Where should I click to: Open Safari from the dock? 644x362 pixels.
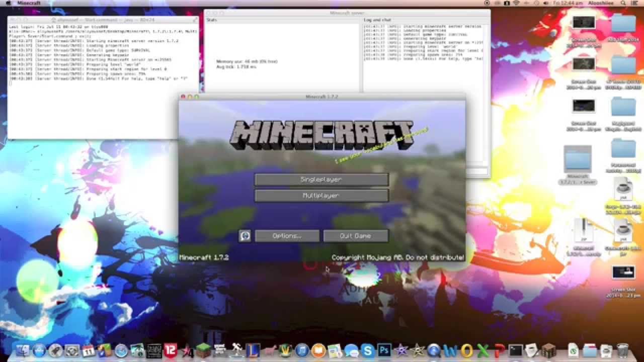[x=121, y=350]
